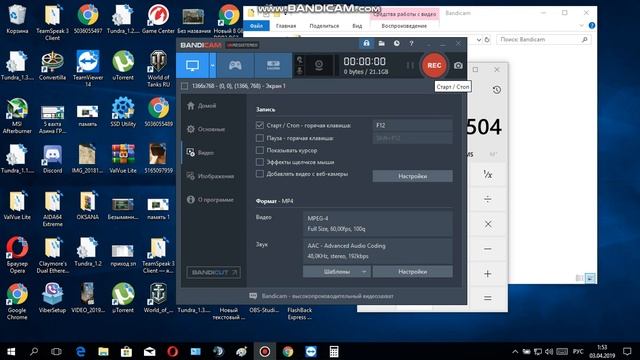This screenshot has height=360, width=640.
Task: Open the Home section in Bandicam sidebar
Action: tap(202, 106)
